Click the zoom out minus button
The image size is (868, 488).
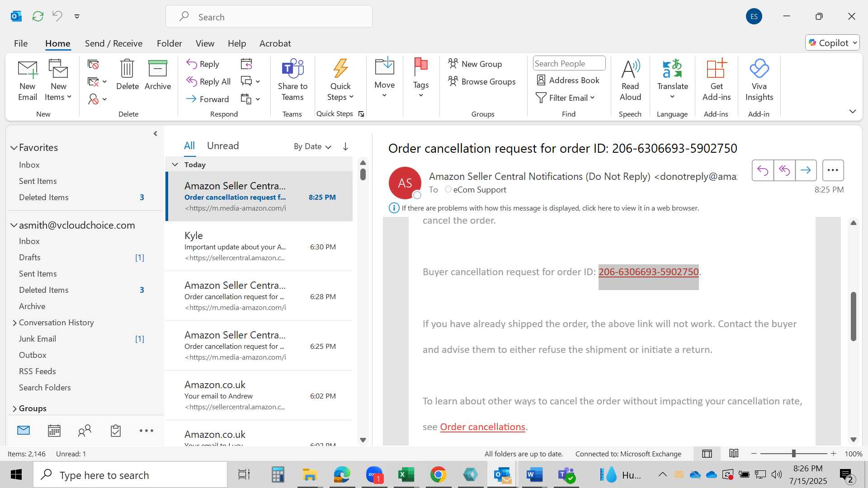pyautogui.click(x=754, y=454)
